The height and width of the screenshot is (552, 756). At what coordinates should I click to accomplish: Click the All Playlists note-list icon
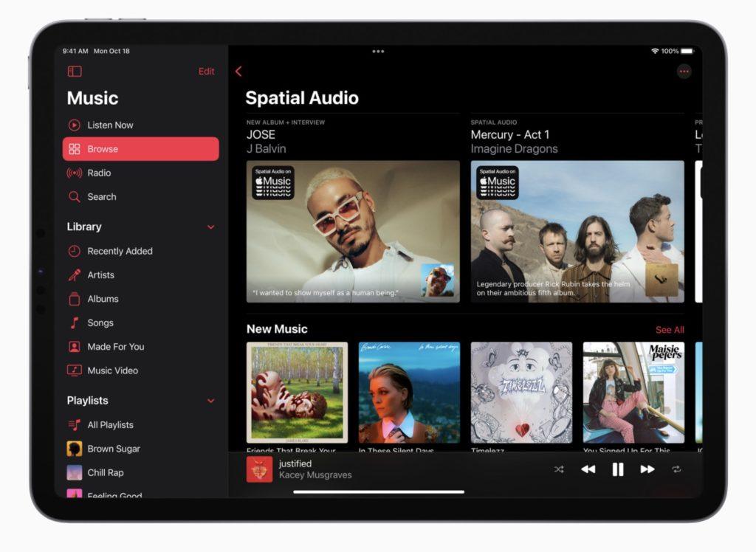[x=75, y=425]
